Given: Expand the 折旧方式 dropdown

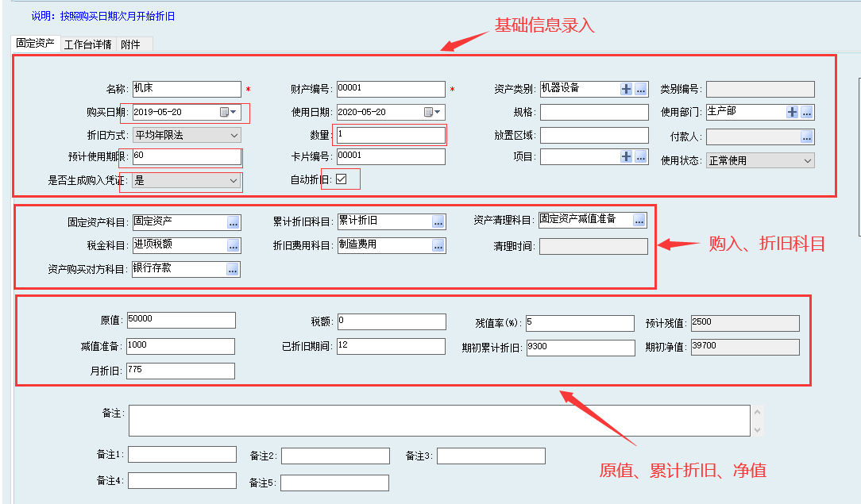Looking at the screenshot, I should [x=234, y=136].
